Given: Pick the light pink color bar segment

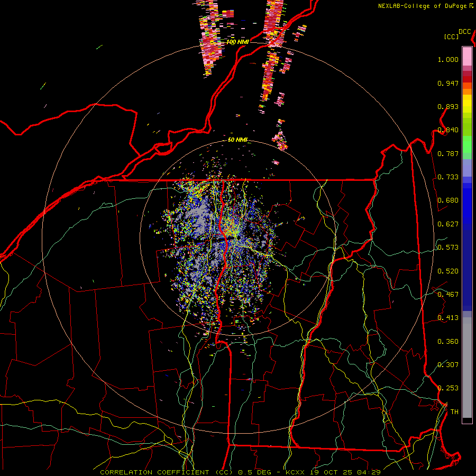Looking at the screenshot, I should pyautogui.click(x=467, y=56).
